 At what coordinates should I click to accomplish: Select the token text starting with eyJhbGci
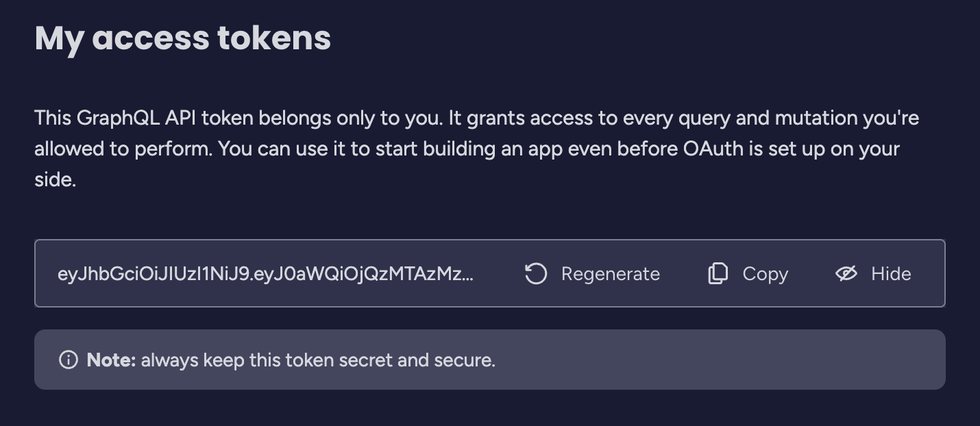click(266, 273)
